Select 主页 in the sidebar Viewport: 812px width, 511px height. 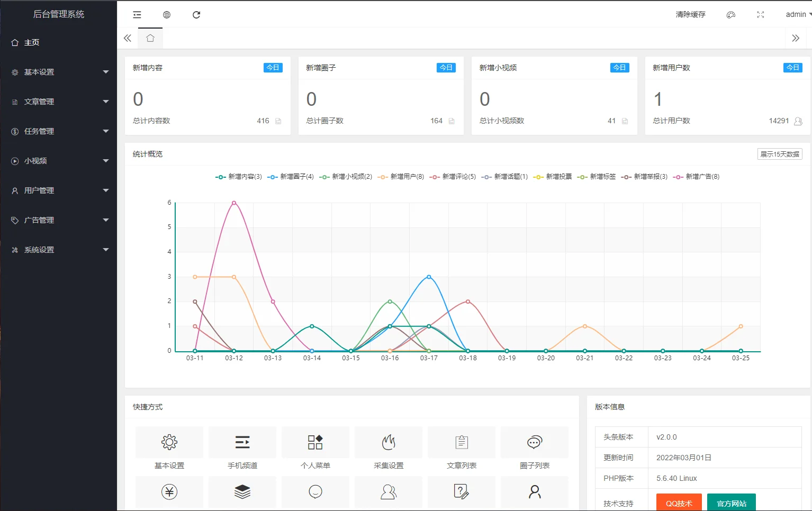click(x=30, y=42)
